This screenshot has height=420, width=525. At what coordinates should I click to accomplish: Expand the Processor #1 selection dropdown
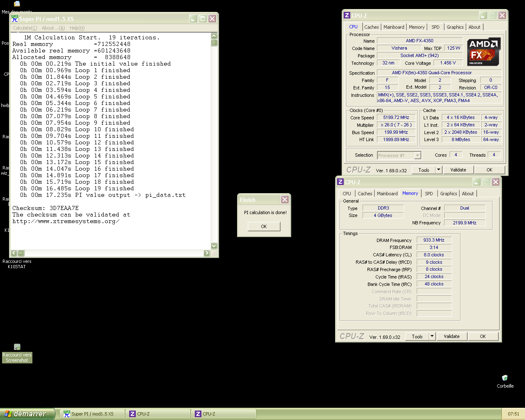coord(418,155)
